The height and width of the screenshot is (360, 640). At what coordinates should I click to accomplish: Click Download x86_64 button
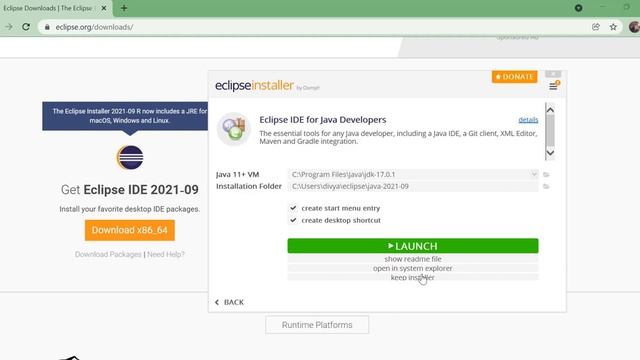point(130,230)
